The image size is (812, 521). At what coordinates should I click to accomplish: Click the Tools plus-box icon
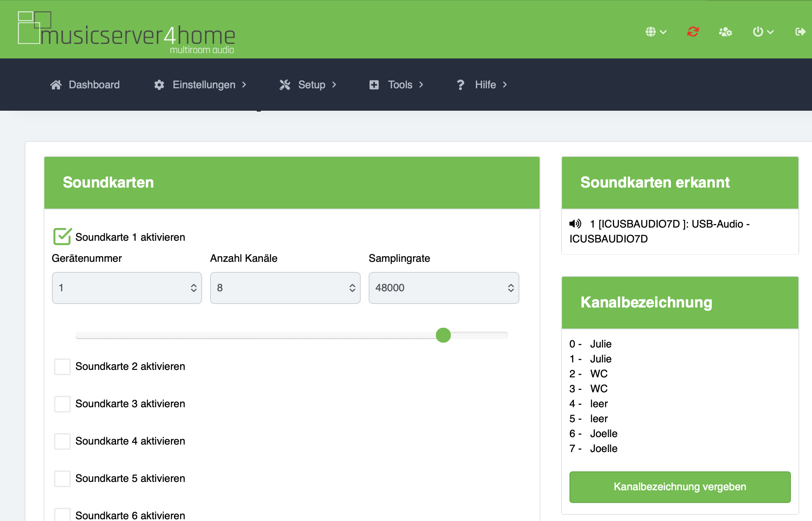pyautogui.click(x=374, y=85)
